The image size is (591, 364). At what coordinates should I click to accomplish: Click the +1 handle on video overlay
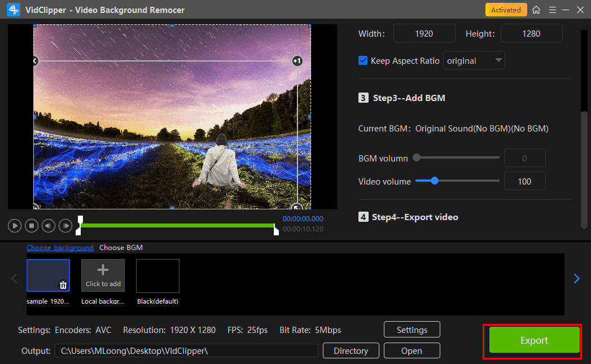297,61
